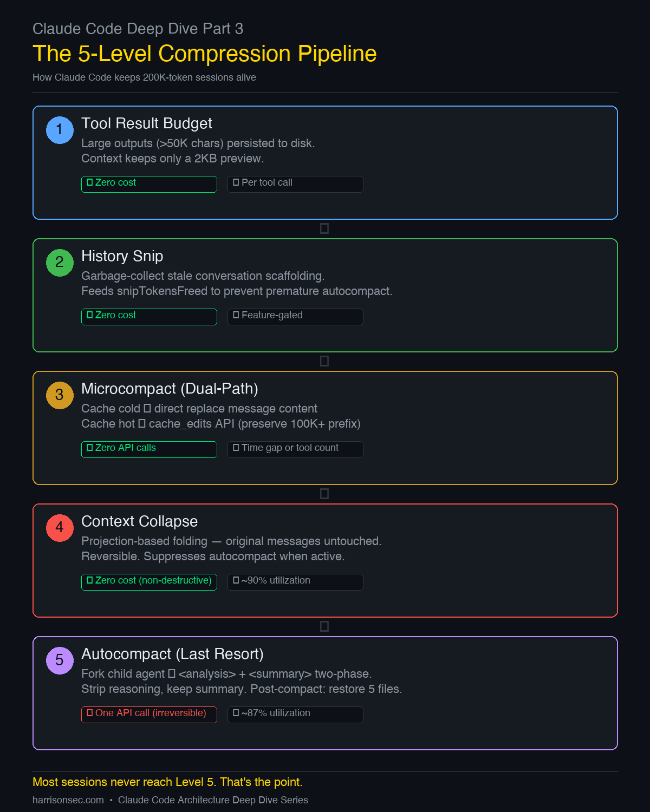Click the arrow between Tool Result Budget and History Snip
Screen dimensions: 650x812
(324, 228)
